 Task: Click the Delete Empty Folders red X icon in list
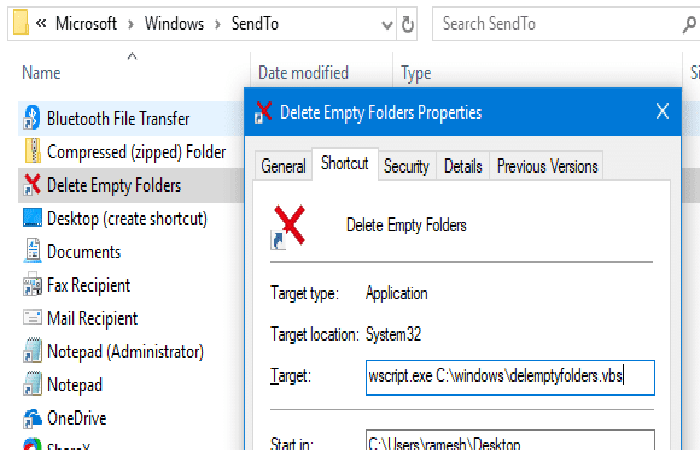click(32, 185)
